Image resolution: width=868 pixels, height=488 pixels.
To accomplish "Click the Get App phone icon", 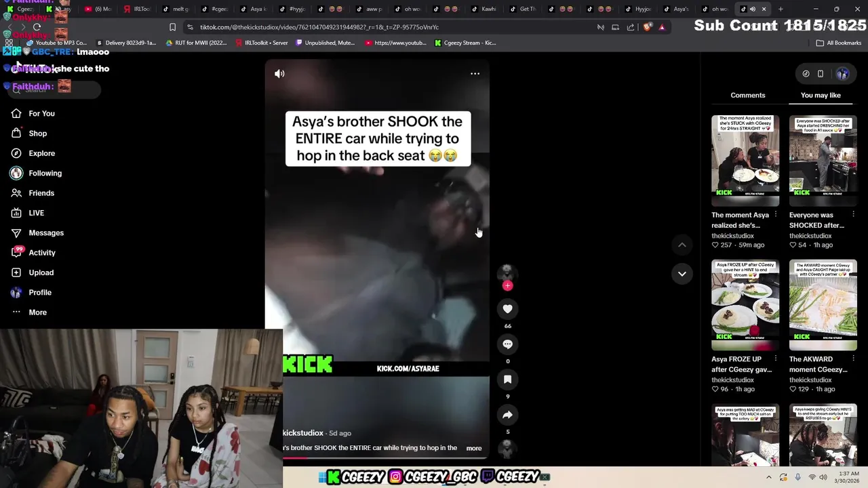I will (x=821, y=74).
